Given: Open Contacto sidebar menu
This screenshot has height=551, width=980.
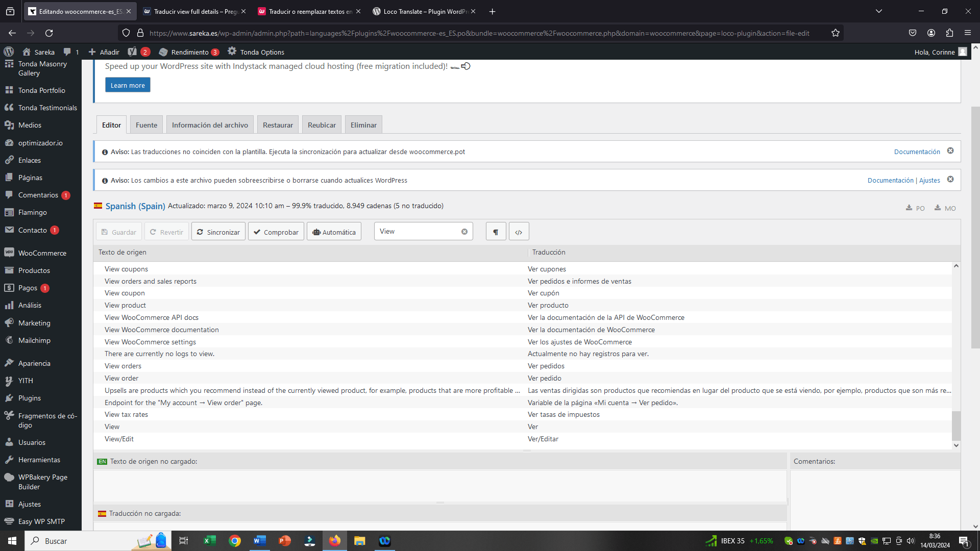Looking at the screenshot, I should click(41, 230).
